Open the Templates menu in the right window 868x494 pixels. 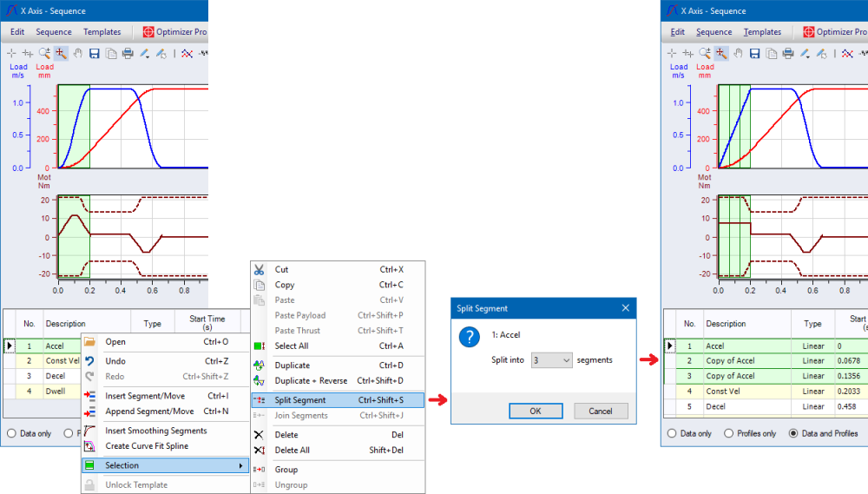pos(762,32)
